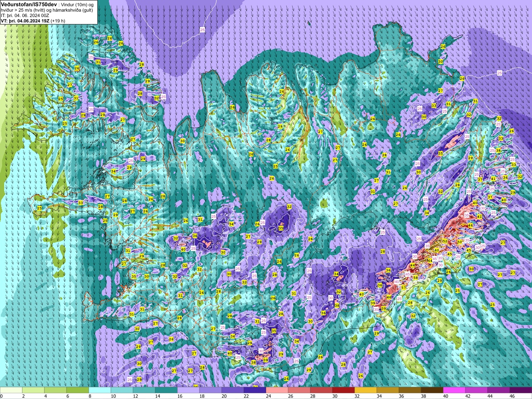Pick the 12–14 m/s teal legend swatch
This screenshot has width=532, height=399.
point(144,390)
